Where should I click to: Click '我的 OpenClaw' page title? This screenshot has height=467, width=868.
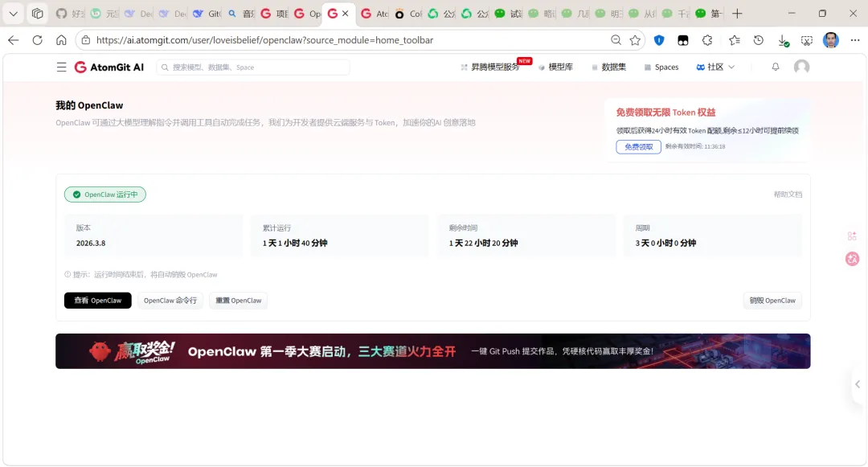[89, 105]
